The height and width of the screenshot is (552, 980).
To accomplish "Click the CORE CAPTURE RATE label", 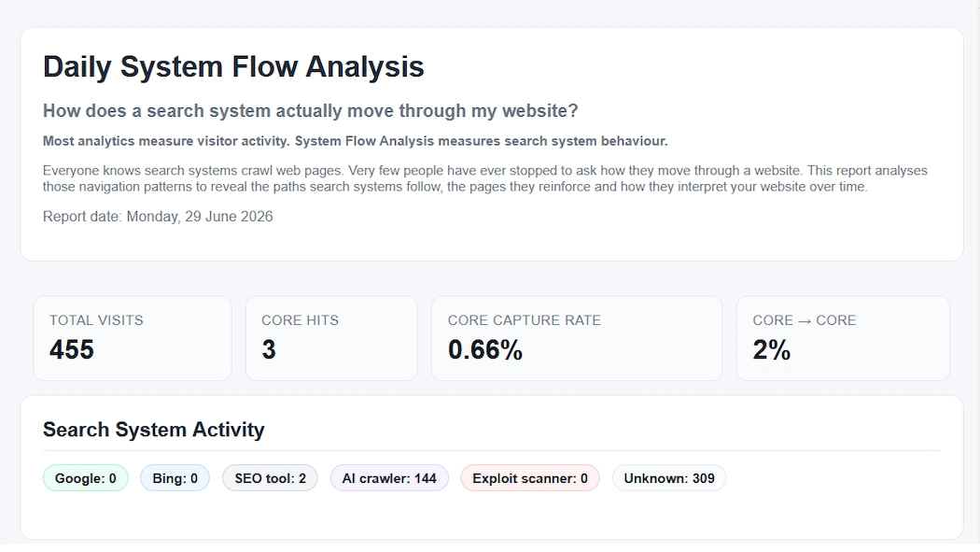I will pos(525,320).
